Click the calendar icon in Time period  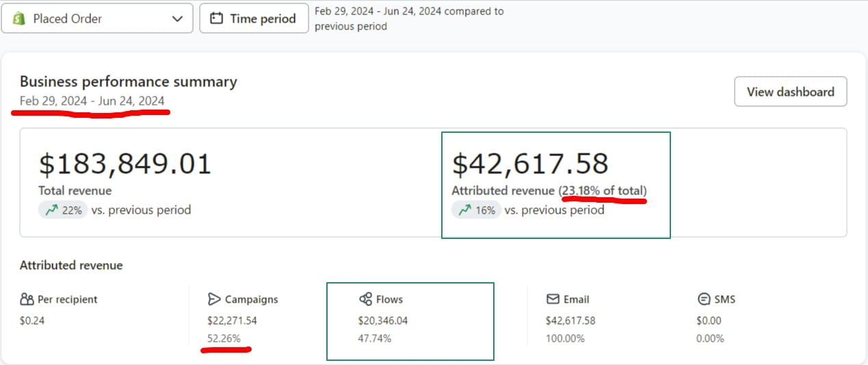[217, 18]
